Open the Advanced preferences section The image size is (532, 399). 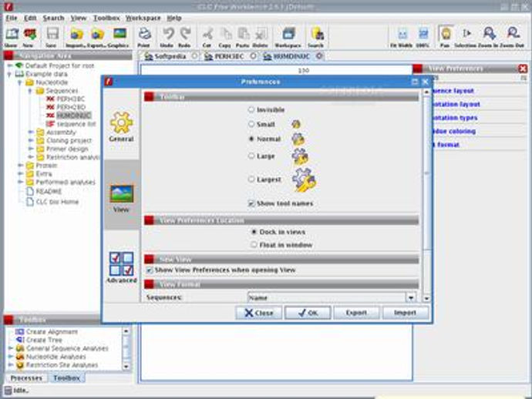122,267
